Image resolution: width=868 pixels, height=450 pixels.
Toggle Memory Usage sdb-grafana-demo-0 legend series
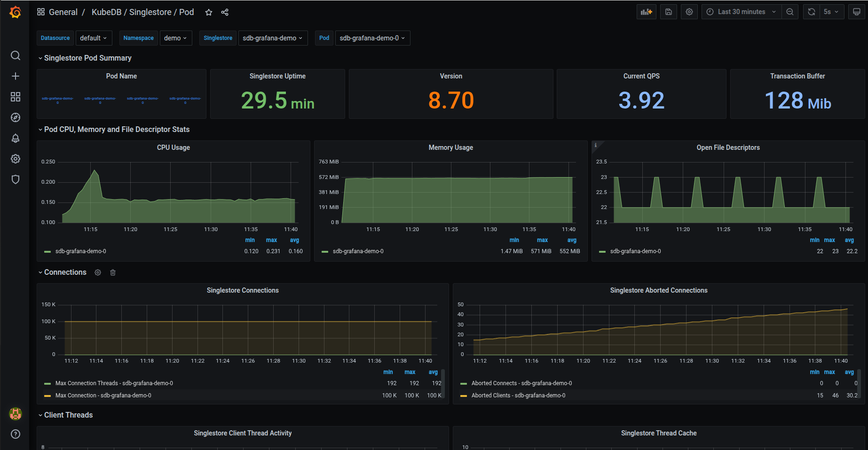pyautogui.click(x=358, y=251)
